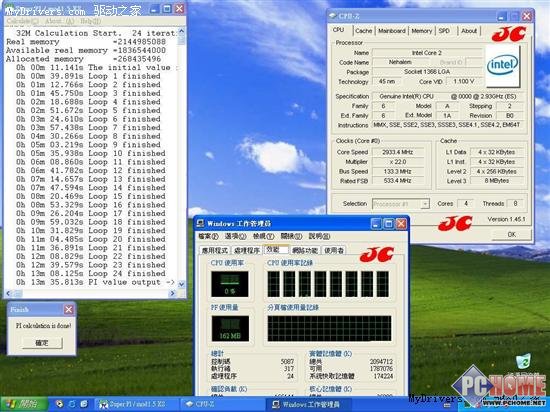This screenshot has width=550, height=412.
Task: Maximize the Task Manager window
Action: tap(388, 223)
